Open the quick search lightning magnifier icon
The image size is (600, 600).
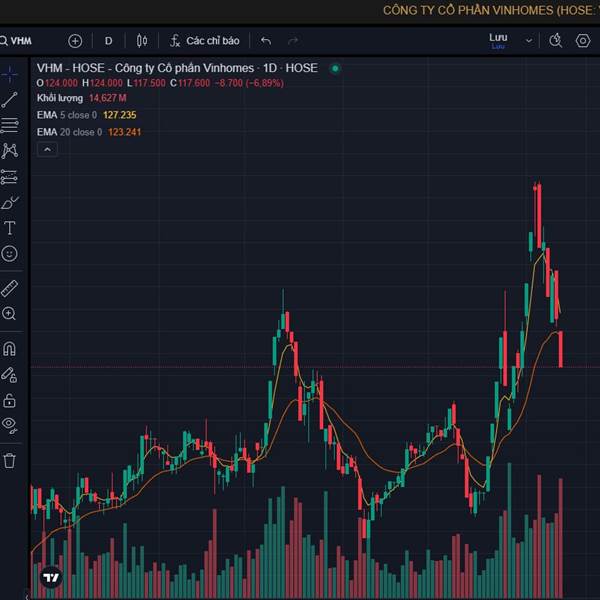(556, 41)
